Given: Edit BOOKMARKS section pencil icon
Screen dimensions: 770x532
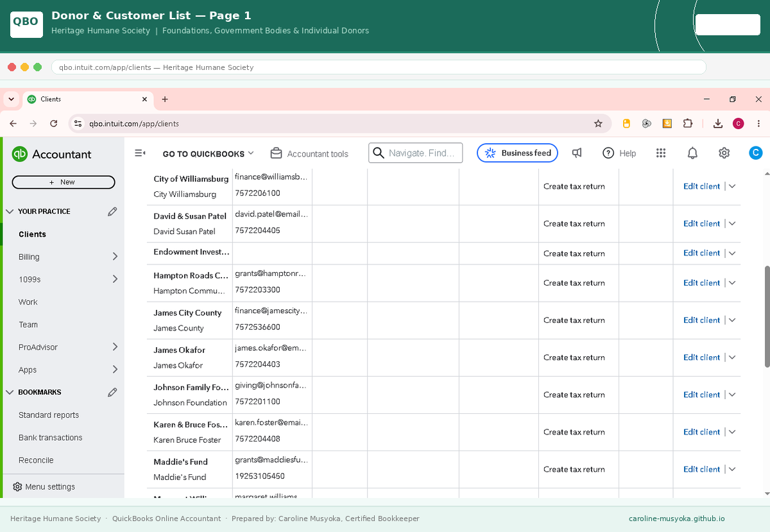Looking at the screenshot, I should tap(112, 392).
